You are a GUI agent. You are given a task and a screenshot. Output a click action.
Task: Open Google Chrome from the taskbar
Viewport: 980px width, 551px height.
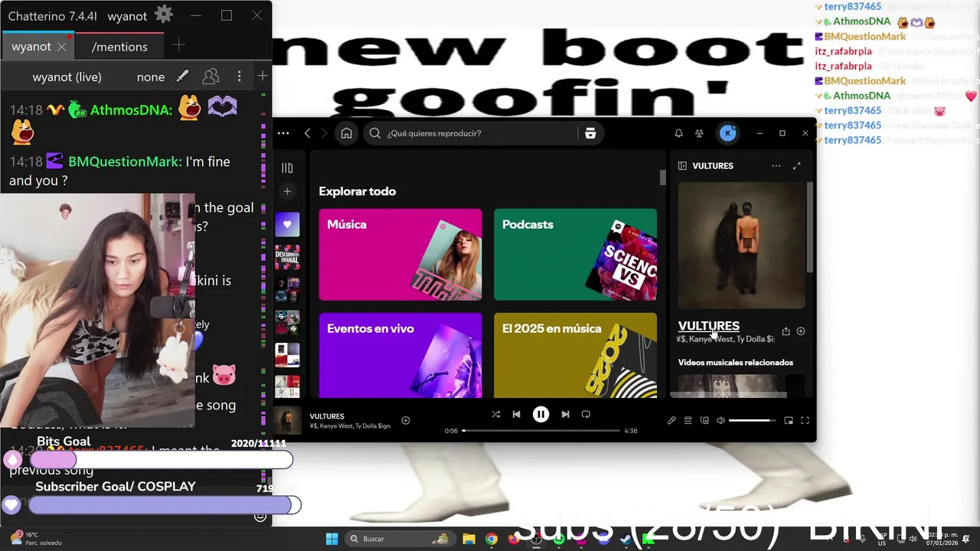(491, 539)
